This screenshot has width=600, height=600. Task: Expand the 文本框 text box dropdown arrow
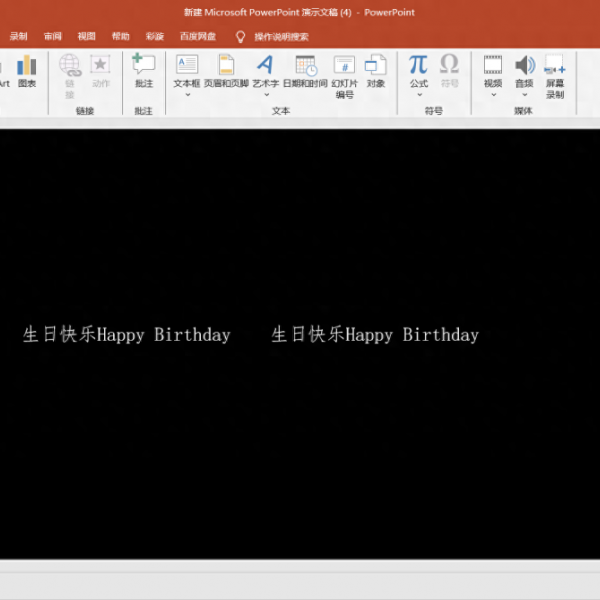187,95
